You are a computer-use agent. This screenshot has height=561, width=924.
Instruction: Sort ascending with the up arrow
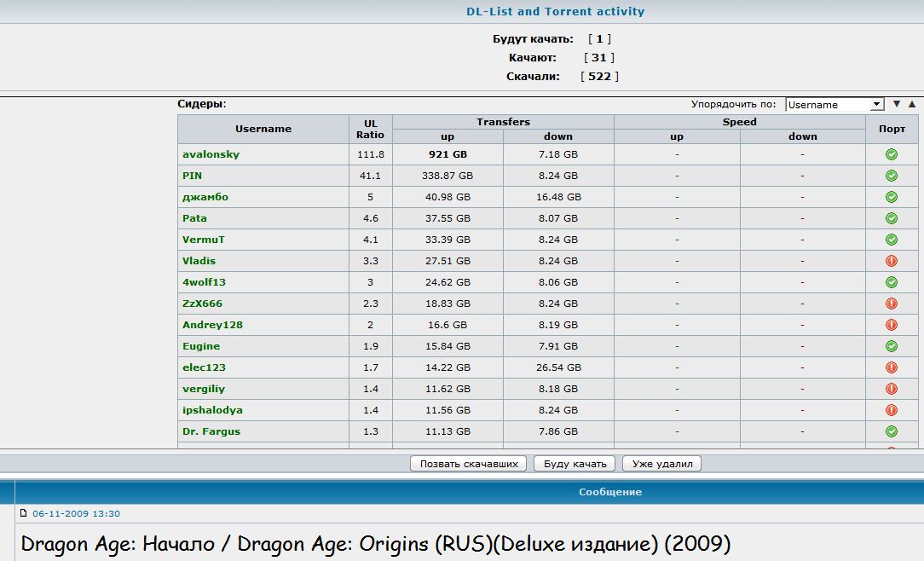911,104
